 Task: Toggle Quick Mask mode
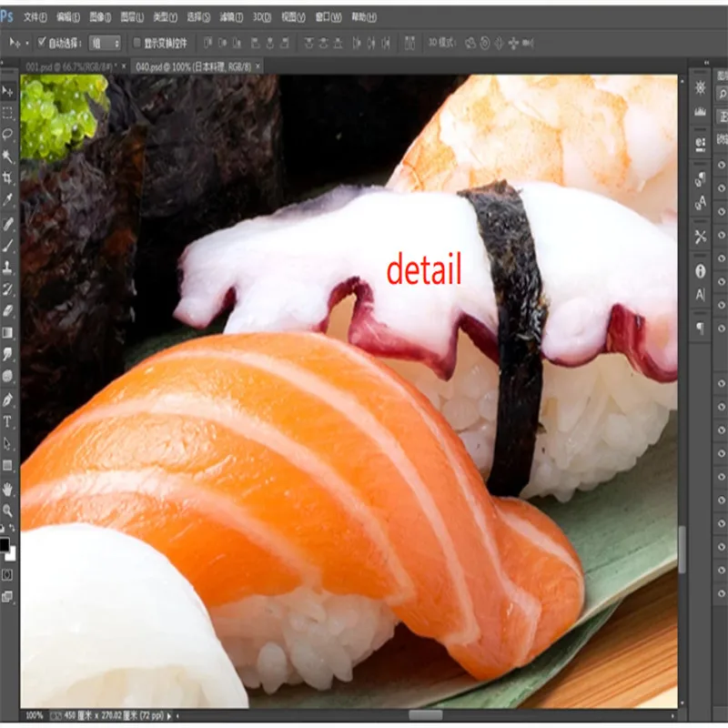(7, 575)
